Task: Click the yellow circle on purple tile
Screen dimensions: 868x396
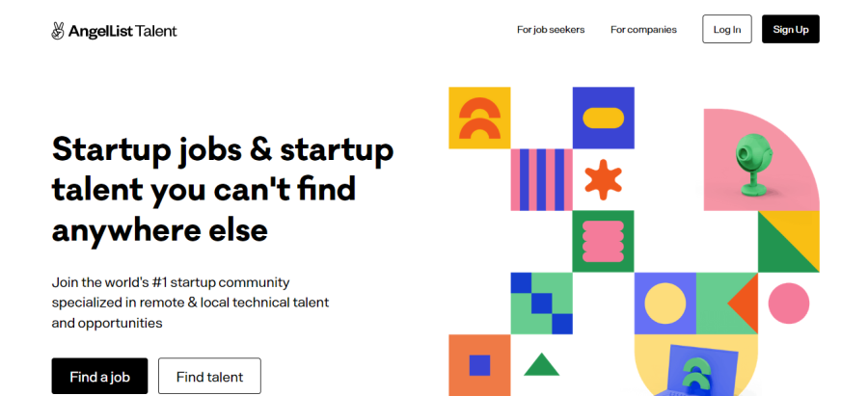Action: [665, 303]
